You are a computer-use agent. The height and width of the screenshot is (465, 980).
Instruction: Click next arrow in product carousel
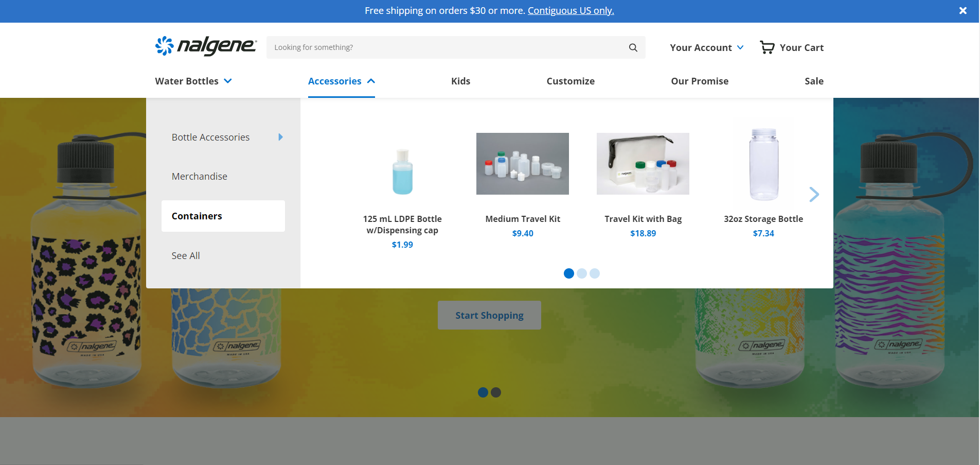pos(813,194)
